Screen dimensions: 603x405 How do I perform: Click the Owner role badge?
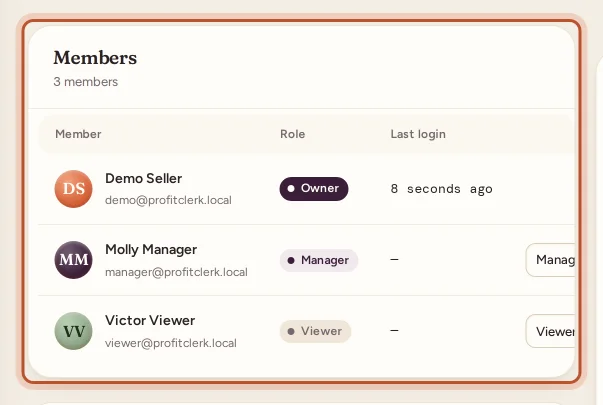(314, 189)
